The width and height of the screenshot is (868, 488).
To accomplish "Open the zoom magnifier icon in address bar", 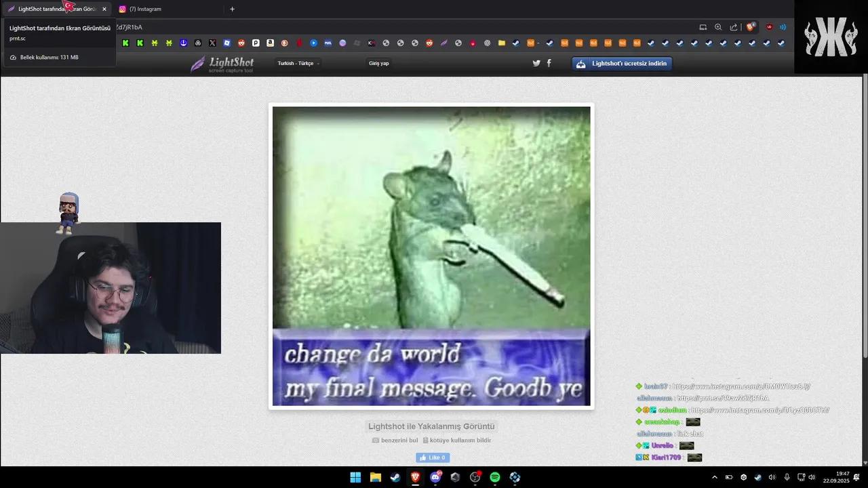I will (x=718, y=27).
